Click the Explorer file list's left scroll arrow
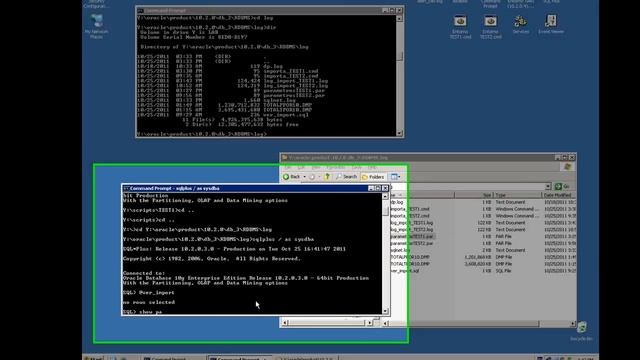Image resolution: width=640 pixels, height=360 pixels. click(386, 324)
